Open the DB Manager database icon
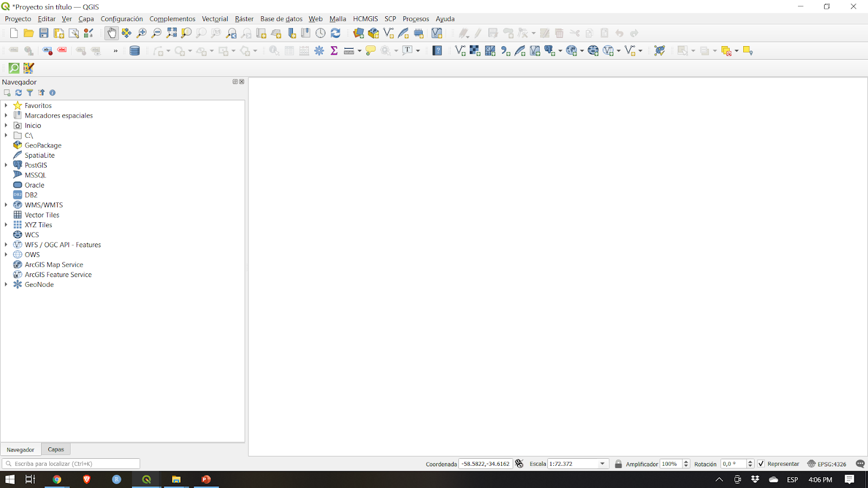The height and width of the screenshot is (488, 868). 135,50
